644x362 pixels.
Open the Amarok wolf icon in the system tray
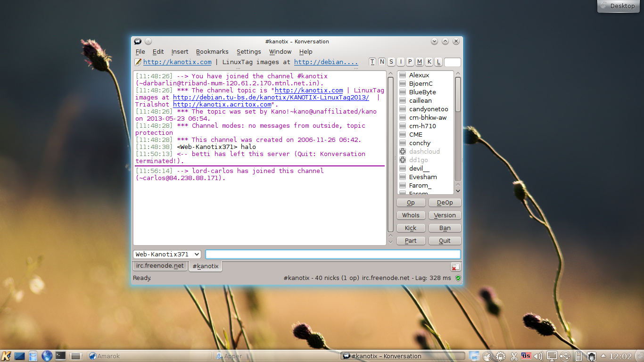488,356
